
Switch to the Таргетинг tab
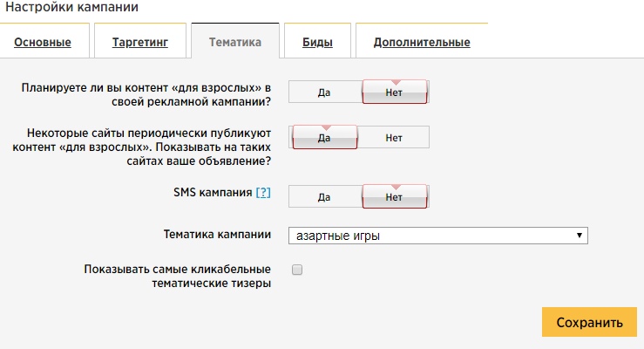click(140, 42)
